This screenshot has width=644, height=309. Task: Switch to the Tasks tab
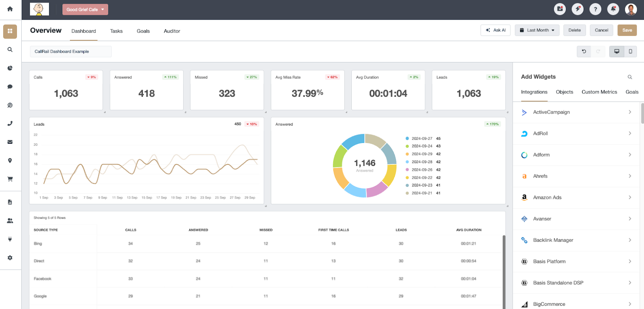[116, 31]
